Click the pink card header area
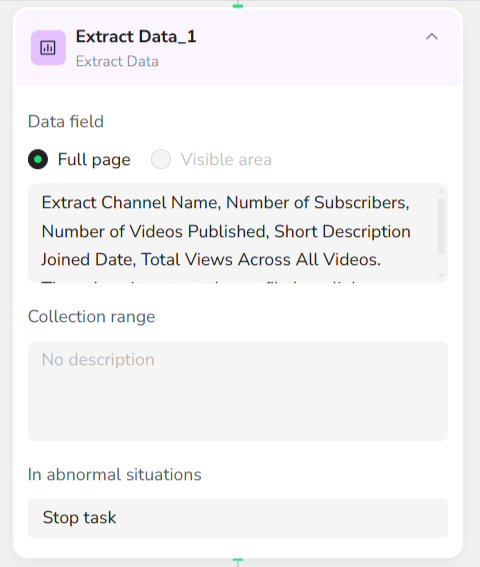 point(238,48)
